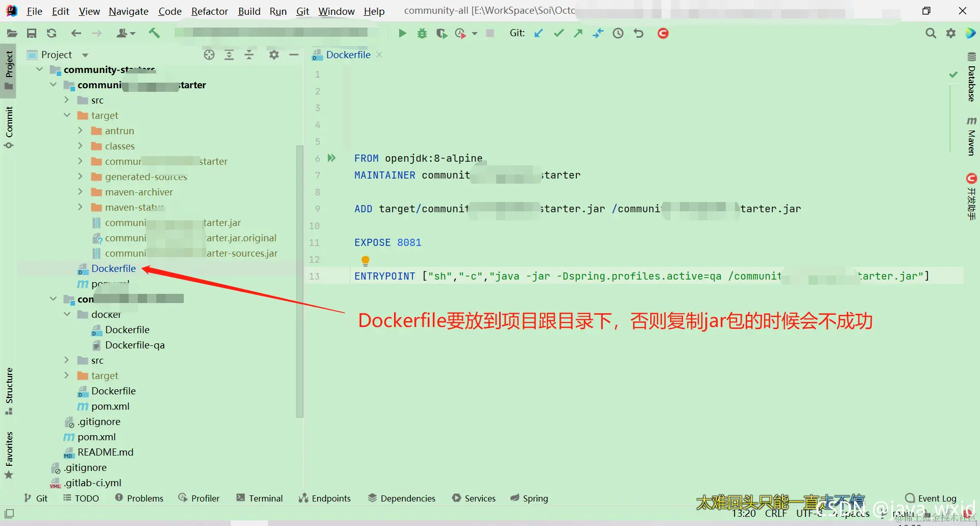
Task: Open the Refactor menu
Action: pos(209,11)
